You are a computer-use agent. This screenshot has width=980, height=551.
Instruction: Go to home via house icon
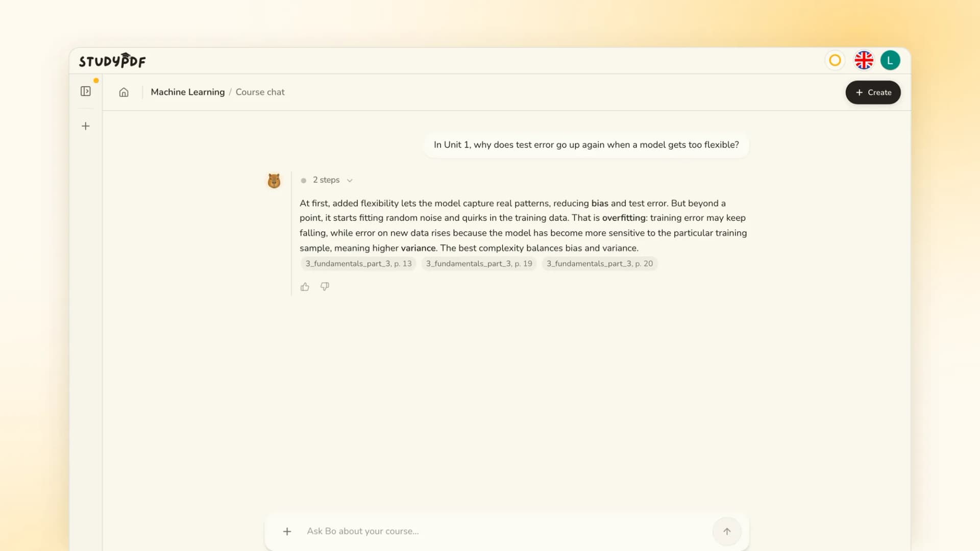124,92
